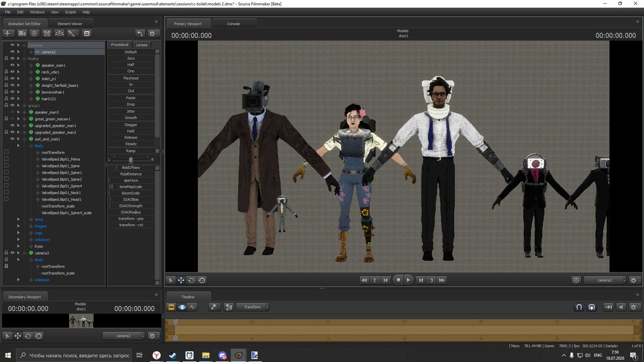
Task: Expand speaker_man1 node
Action: coord(31,65)
